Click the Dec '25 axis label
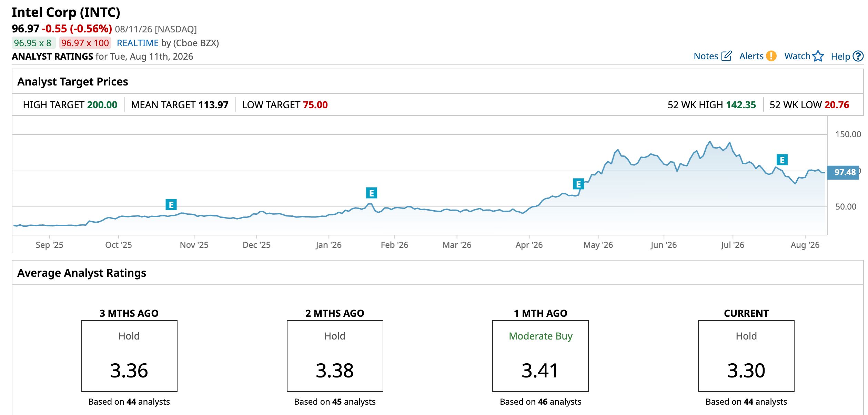 pos(256,245)
